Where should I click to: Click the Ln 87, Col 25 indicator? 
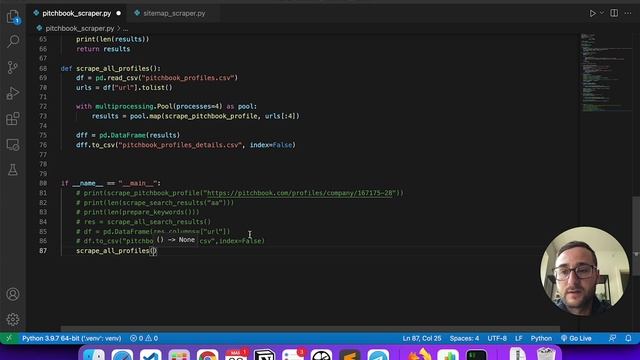point(422,338)
